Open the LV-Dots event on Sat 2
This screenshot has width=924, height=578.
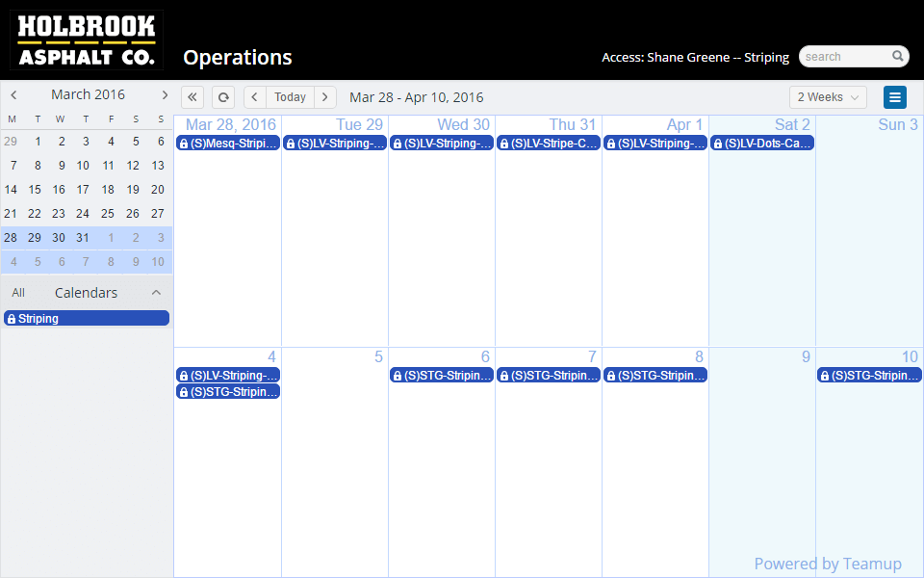[x=762, y=144]
